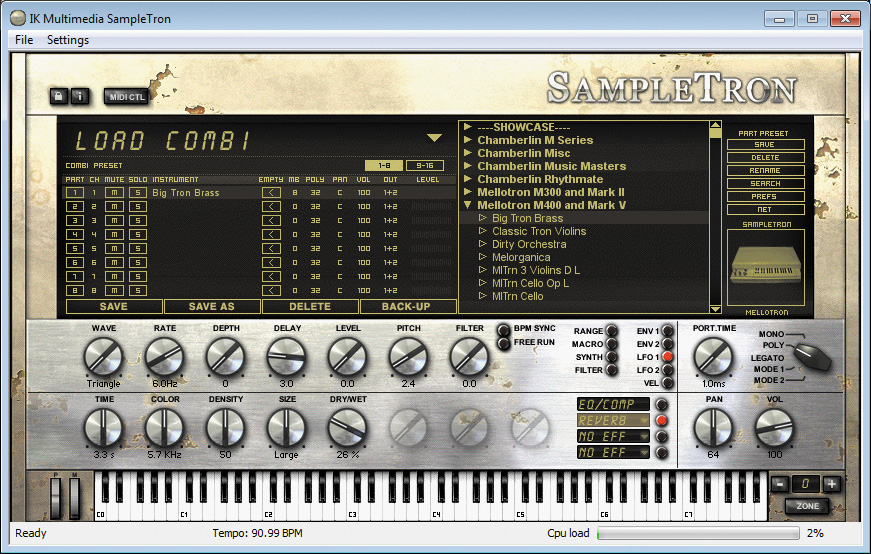Click the reverb Size knob

[287, 428]
